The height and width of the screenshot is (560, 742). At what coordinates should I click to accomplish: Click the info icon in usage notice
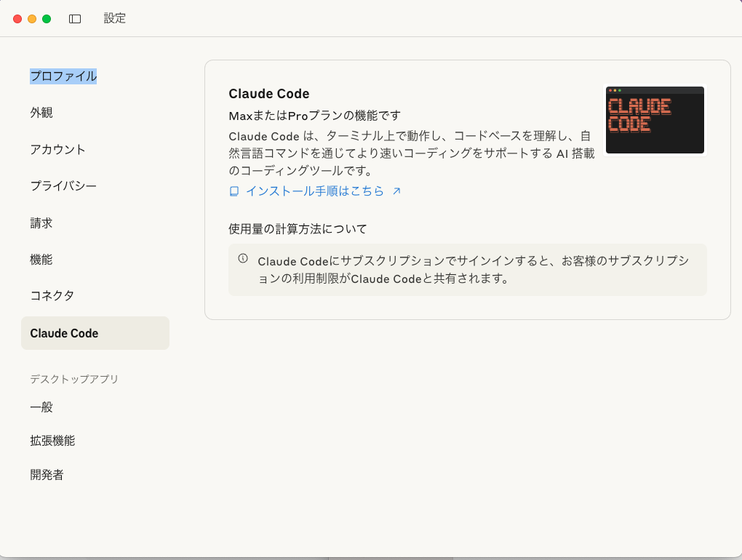(x=243, y=258)
